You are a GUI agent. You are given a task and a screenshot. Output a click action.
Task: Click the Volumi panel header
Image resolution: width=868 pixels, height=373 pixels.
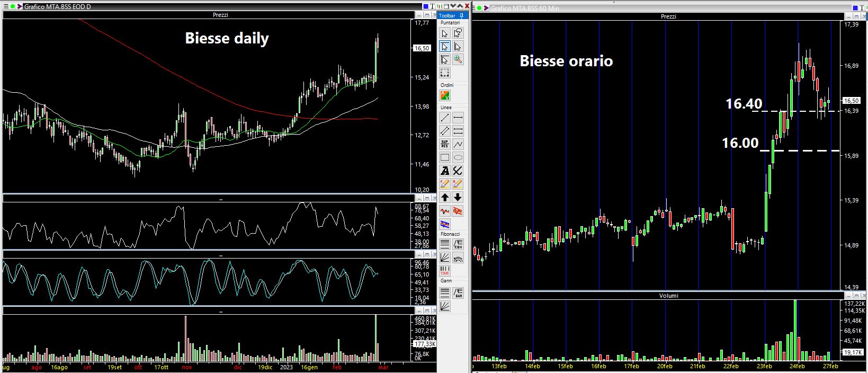(668, 296)
